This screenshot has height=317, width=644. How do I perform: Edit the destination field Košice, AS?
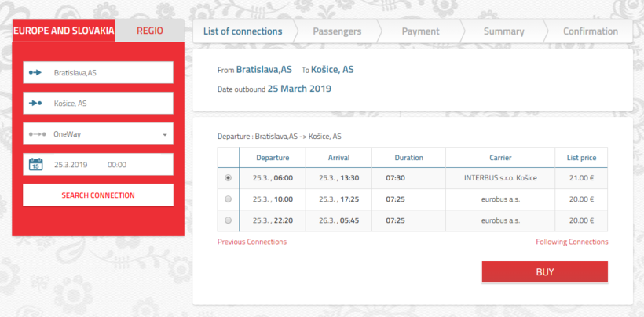110,104
